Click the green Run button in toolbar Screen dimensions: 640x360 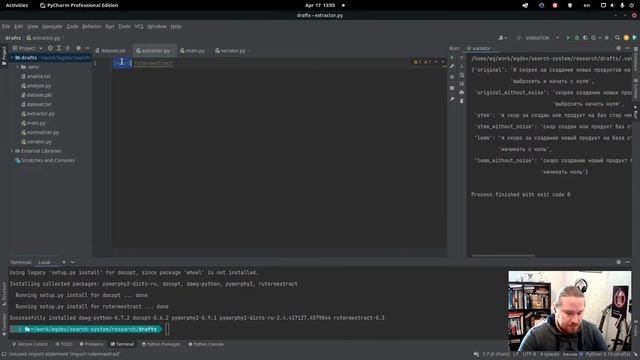[x=568, y=38]
